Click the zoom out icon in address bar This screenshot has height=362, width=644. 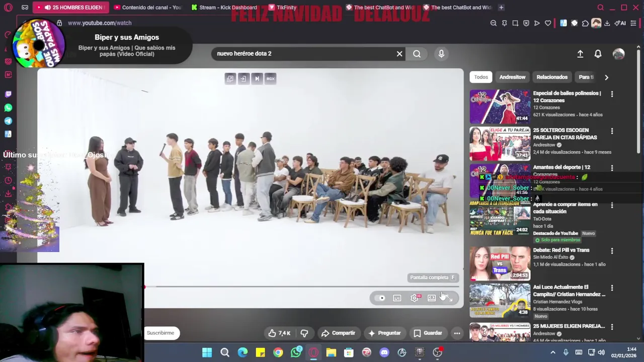click(494, 23)
